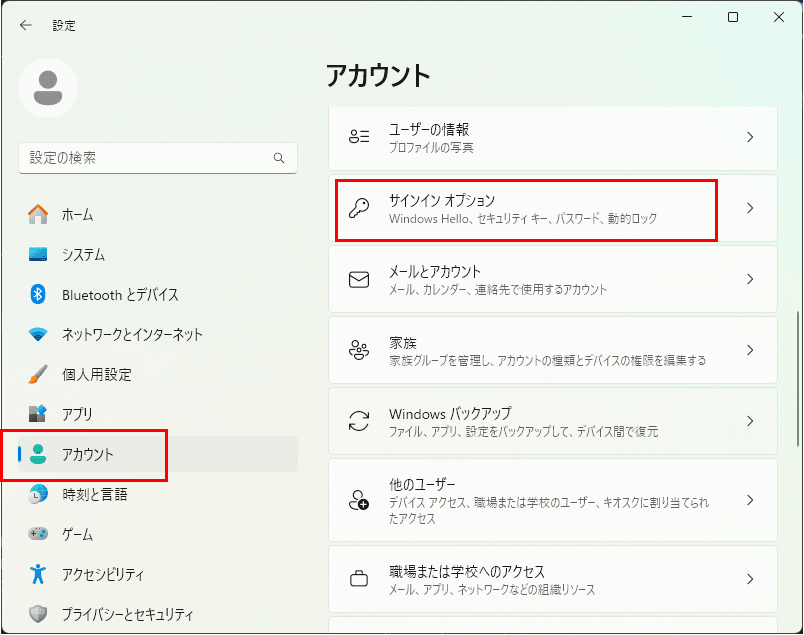804x635 pixels.
Task: Click the ゲーム controller icon
Action: coord(38,534)
